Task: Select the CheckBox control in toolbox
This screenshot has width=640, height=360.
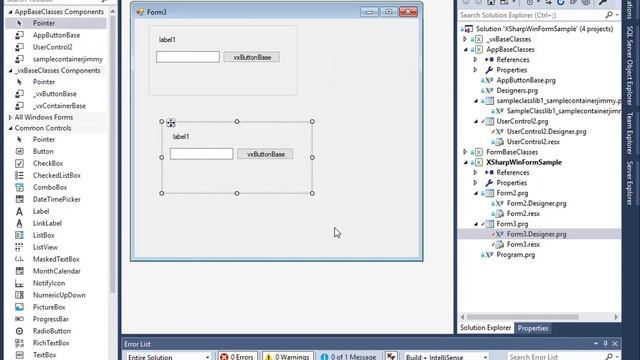Action: pos(48,163)
